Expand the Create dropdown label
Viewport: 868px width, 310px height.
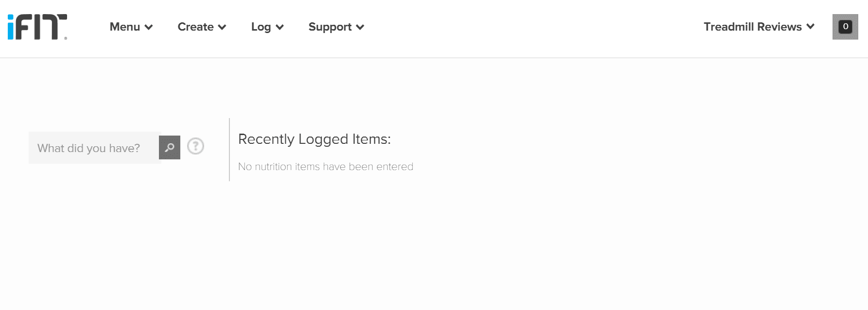[x=195, y=27]
